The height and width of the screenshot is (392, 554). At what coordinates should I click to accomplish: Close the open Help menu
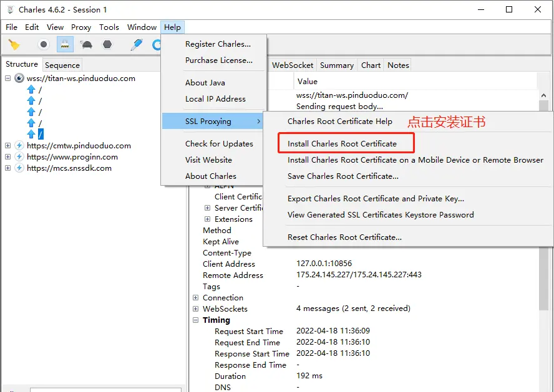[x=172, y=27]
